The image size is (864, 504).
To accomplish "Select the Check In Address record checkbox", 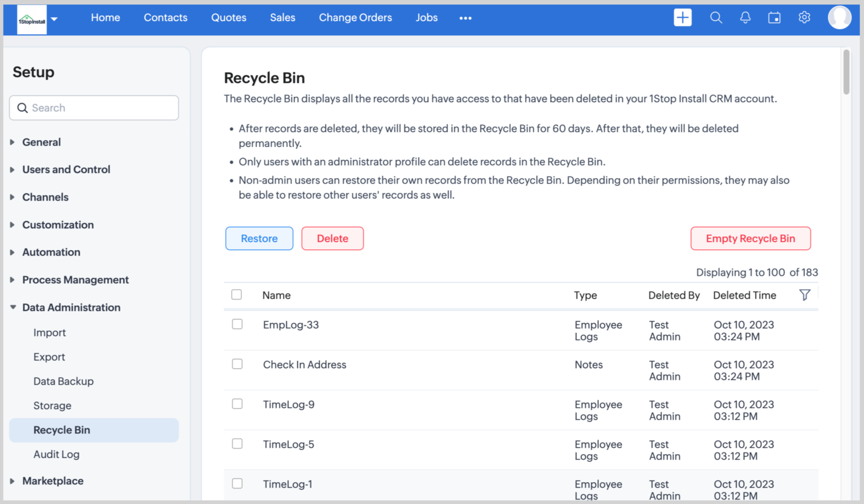I will pos(237,364).
